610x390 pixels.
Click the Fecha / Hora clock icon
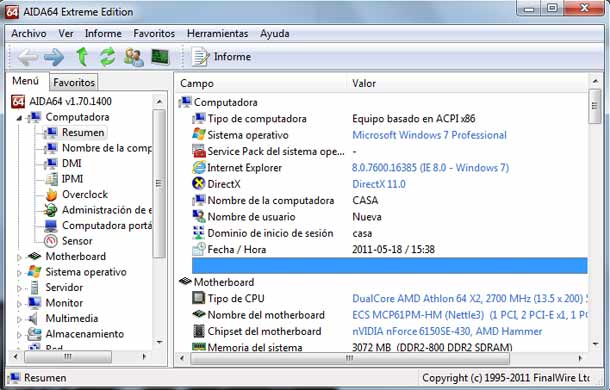[x=199, y=249]
